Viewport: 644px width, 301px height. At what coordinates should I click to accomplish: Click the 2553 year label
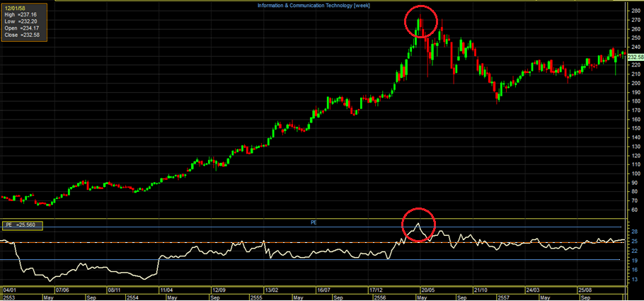[x=10, y=297]
